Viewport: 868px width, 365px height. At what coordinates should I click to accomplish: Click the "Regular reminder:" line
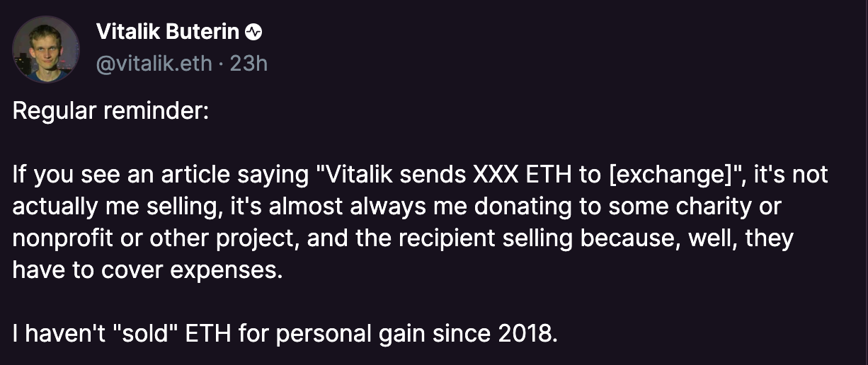click(110, 112)
